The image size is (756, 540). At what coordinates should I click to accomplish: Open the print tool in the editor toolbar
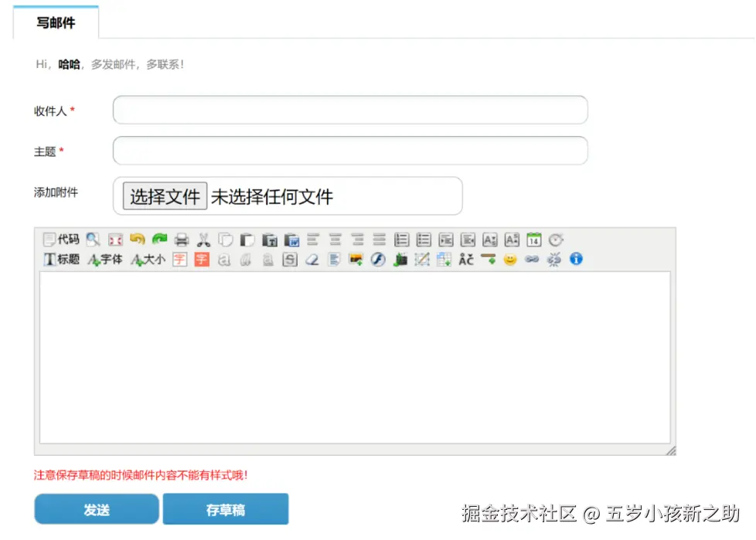(182, 239)
